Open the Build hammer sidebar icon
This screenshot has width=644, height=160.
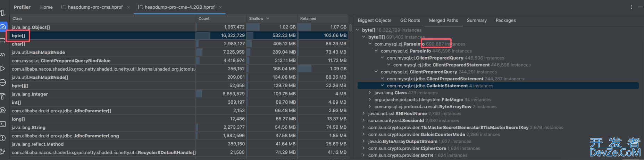2,96
